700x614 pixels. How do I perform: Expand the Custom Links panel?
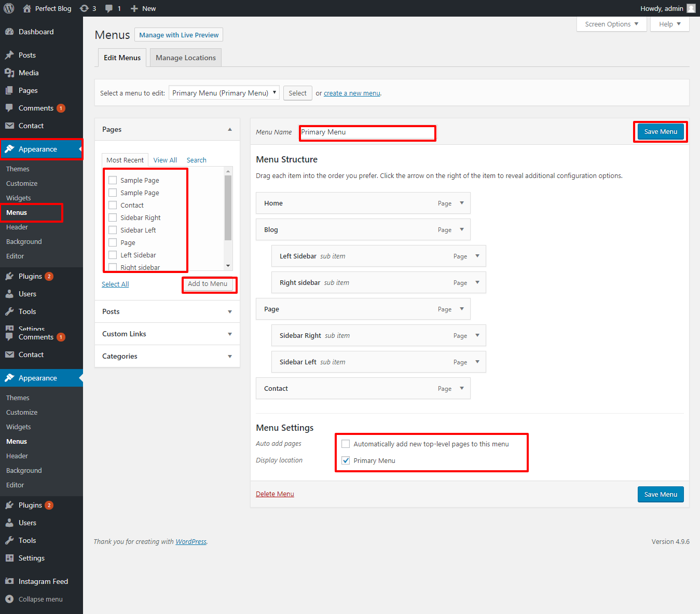click(x=229, y=334)
